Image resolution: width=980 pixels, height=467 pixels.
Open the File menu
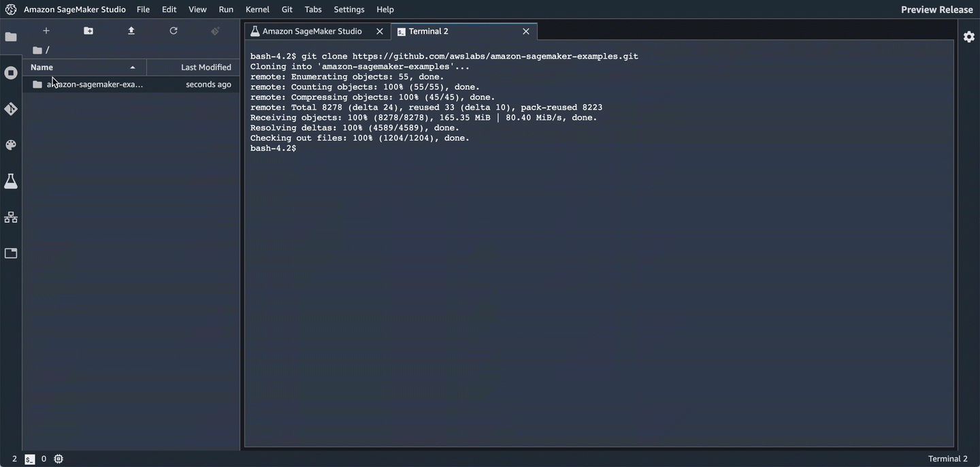[143, 10]
